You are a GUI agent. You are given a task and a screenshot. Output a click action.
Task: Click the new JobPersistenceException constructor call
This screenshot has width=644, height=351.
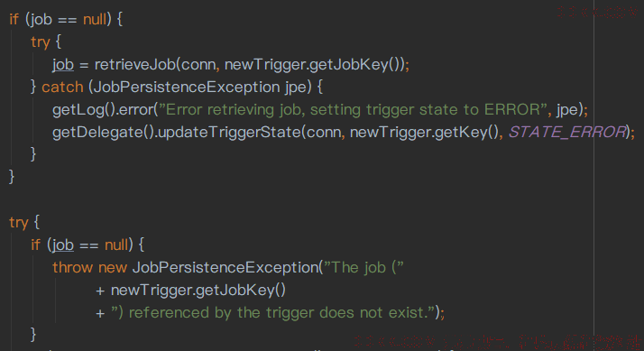[225, 268]
